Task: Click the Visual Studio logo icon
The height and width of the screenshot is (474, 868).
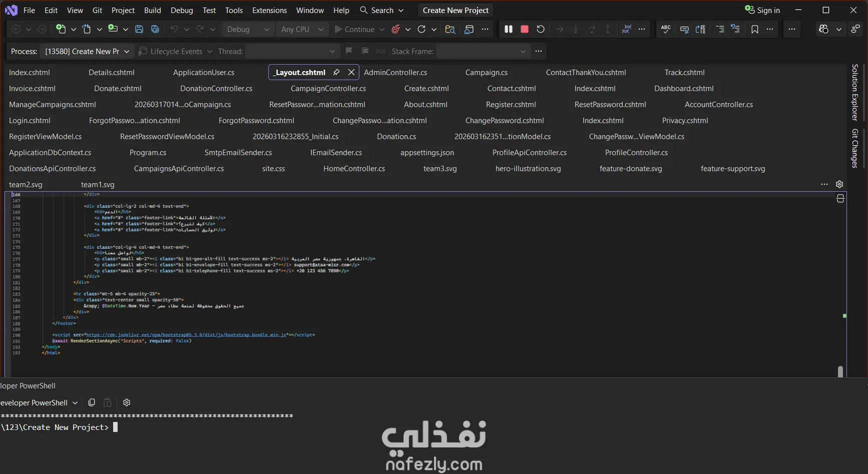Action: click(11, 10)
